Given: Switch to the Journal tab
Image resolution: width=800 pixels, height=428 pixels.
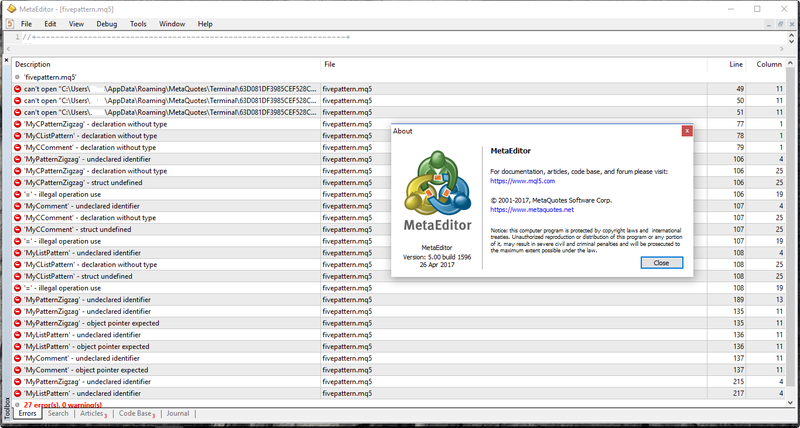Looking at the screenshot, I should click(x=178, y=414).
